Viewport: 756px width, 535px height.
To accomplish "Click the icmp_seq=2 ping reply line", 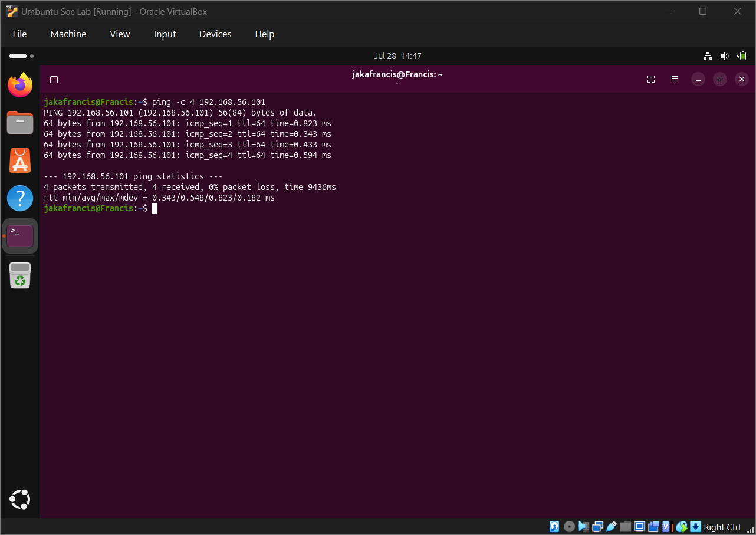I will click(x=188, y=134).
